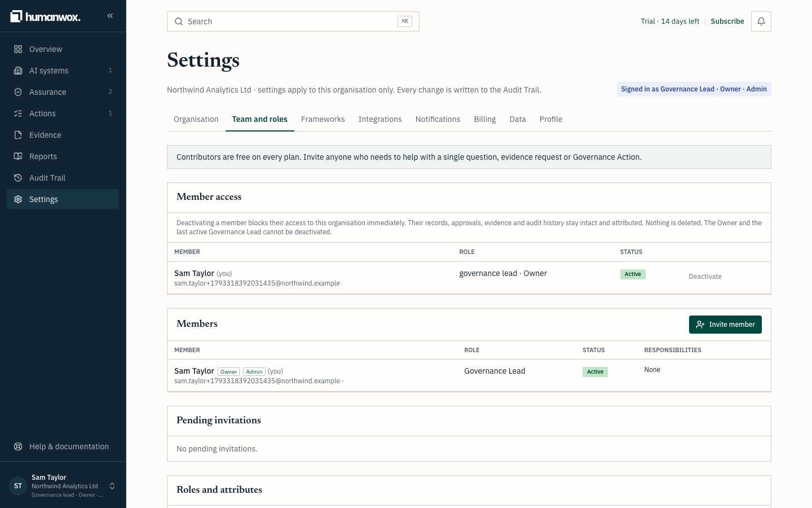Screen dimensions: 812x508
Task: Click the Settings gear icon in sidebar
Action: [x=18, y=199]
